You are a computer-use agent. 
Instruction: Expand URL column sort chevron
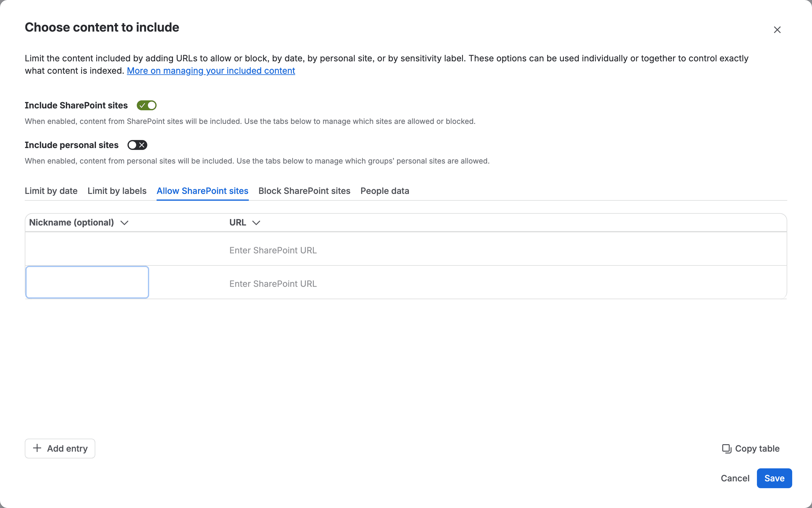(x=256, y=223)
